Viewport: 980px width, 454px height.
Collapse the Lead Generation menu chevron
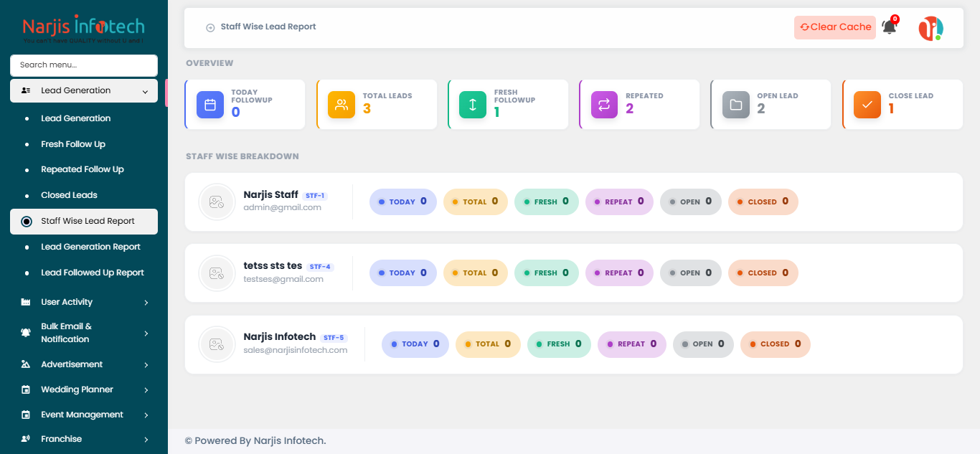[x=145, y=92]
